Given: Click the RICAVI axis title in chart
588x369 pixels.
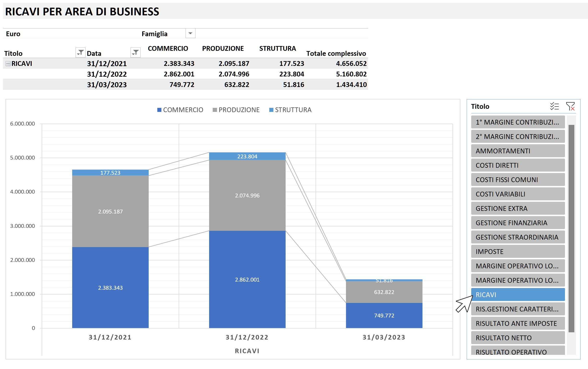Looking at the screenshot, I should coord(247,351).
